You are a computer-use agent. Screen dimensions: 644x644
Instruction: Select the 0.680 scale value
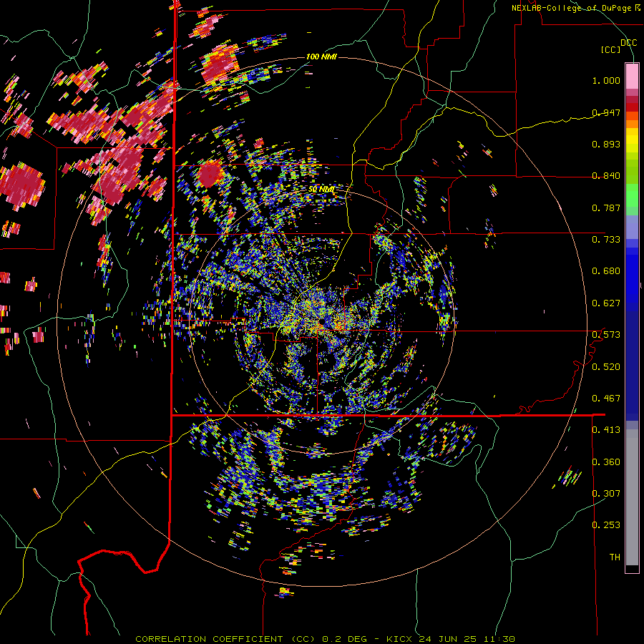(x=606, y=271)
